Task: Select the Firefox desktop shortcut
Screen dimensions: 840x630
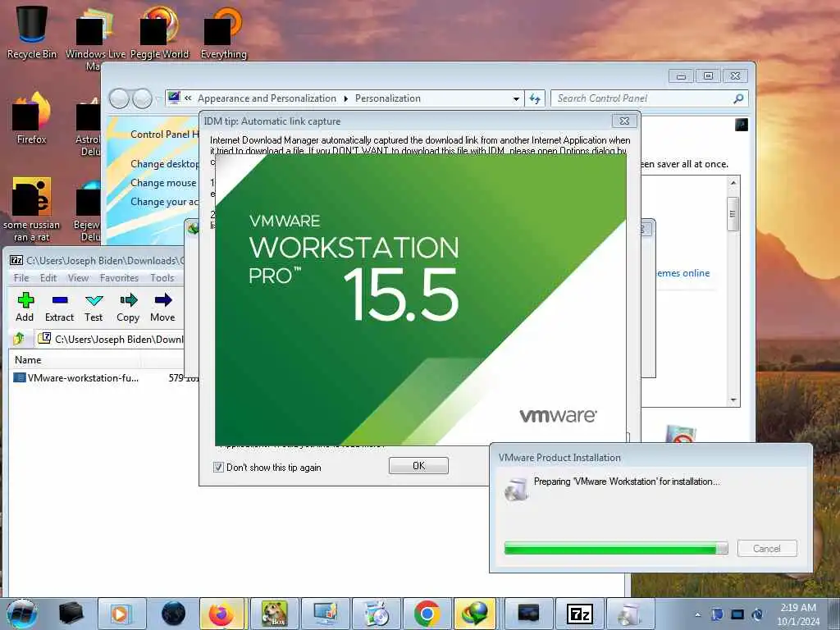Action: (32, 116)
